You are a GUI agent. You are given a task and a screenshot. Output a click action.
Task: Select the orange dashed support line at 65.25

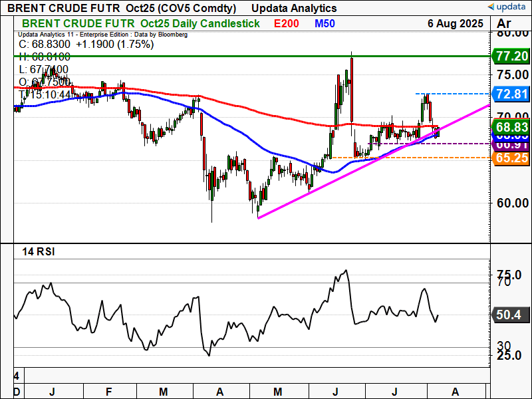(x=411, y=158)
